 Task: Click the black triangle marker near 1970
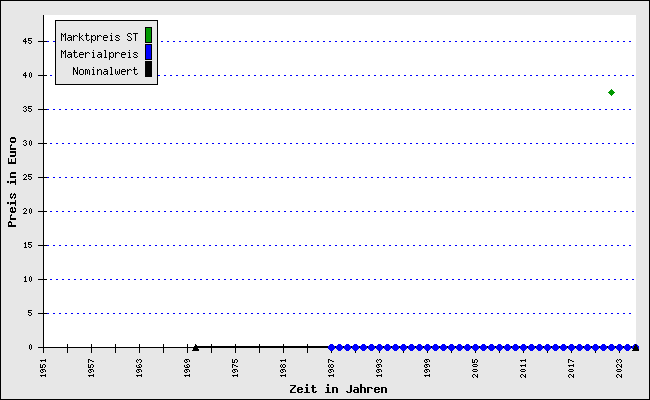pos(196,348)
